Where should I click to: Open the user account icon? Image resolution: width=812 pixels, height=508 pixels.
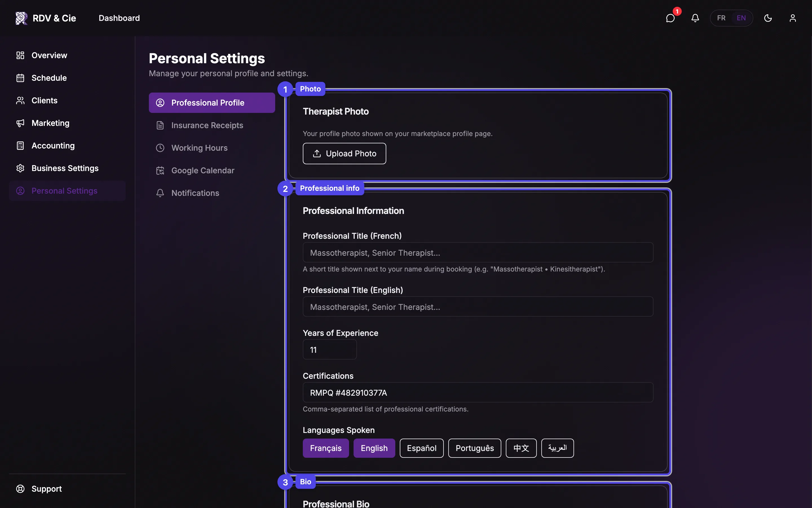pyautogui.click(x=793, y=18)
